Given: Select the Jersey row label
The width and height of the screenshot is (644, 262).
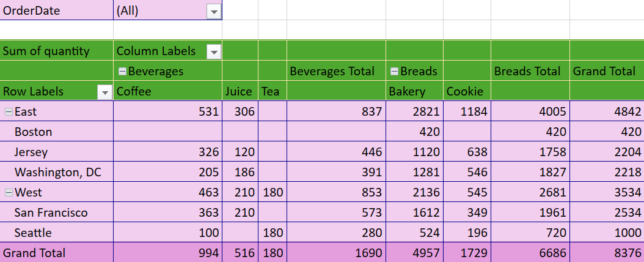Looking at the screenshot, I should click(x=31, y=152).
